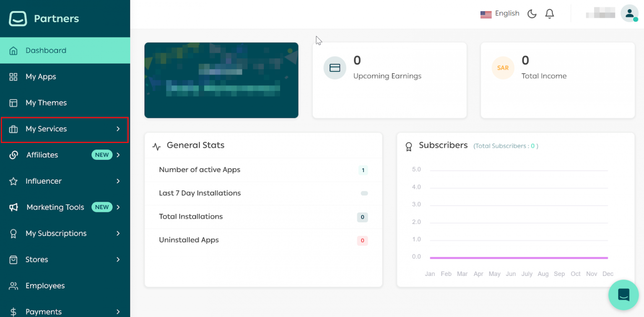This screenshot has width=644, height=317.
Task: Open the chat support bubble
Action: click(623, 295)
